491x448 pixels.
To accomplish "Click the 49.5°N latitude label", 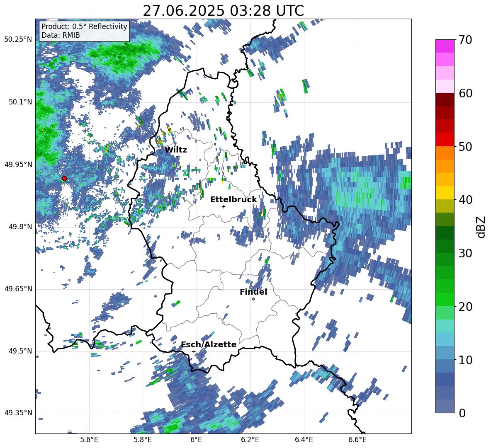I will [x=21, y=351].
